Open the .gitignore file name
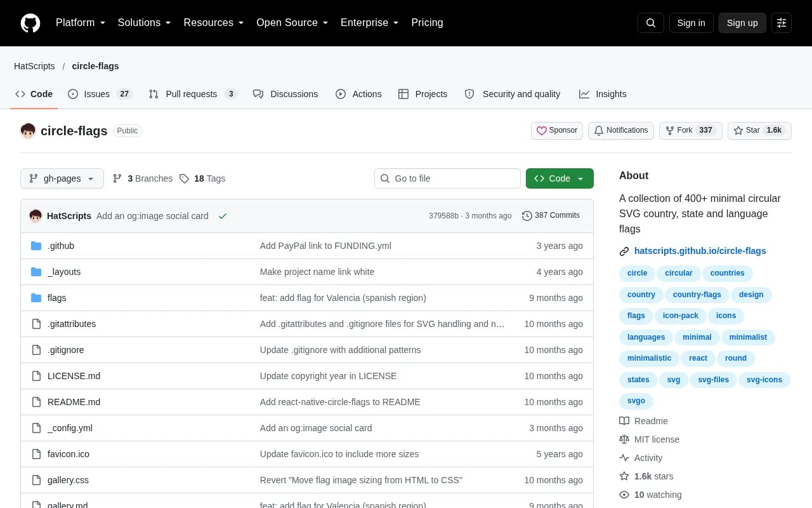812x508 pixels. point(66,350)
